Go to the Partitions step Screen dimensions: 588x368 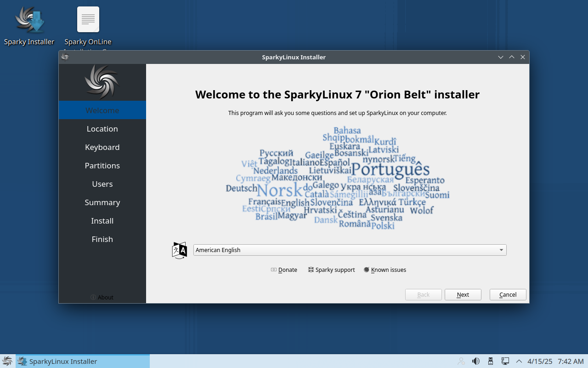tap(102, 166)
